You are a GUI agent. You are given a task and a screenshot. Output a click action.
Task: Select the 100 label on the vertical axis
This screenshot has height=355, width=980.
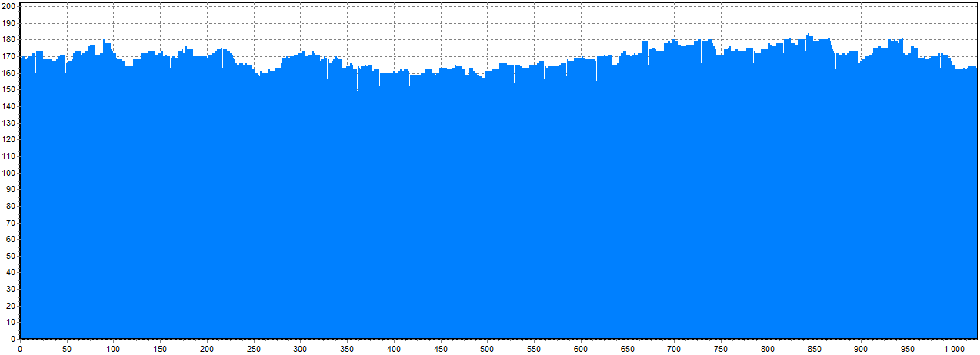click(8, 173)
